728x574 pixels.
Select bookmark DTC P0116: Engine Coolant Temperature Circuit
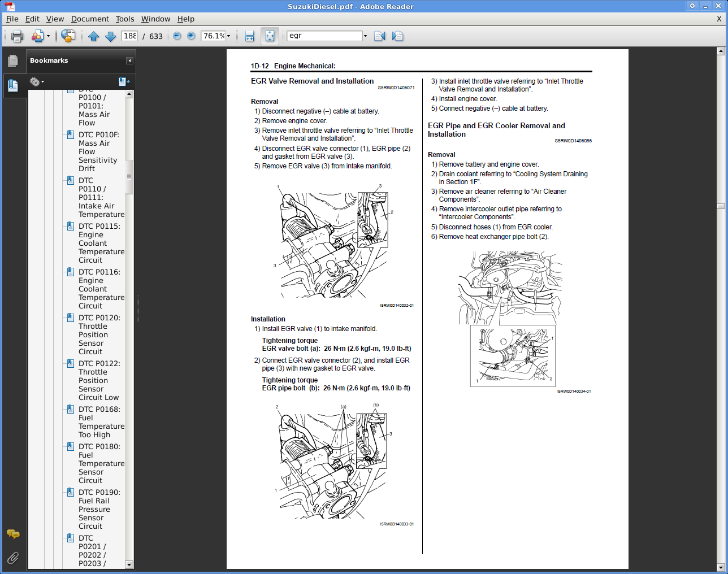(101, 289)
